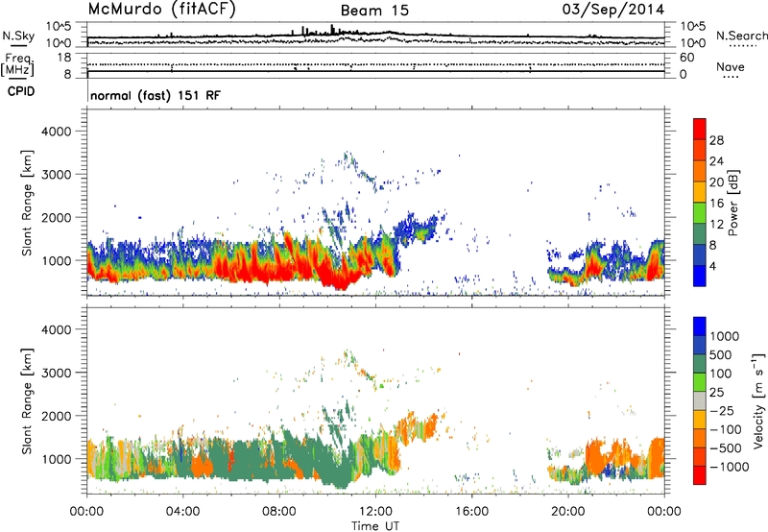Click the power colorbar 20 tick label

(716, 182)
